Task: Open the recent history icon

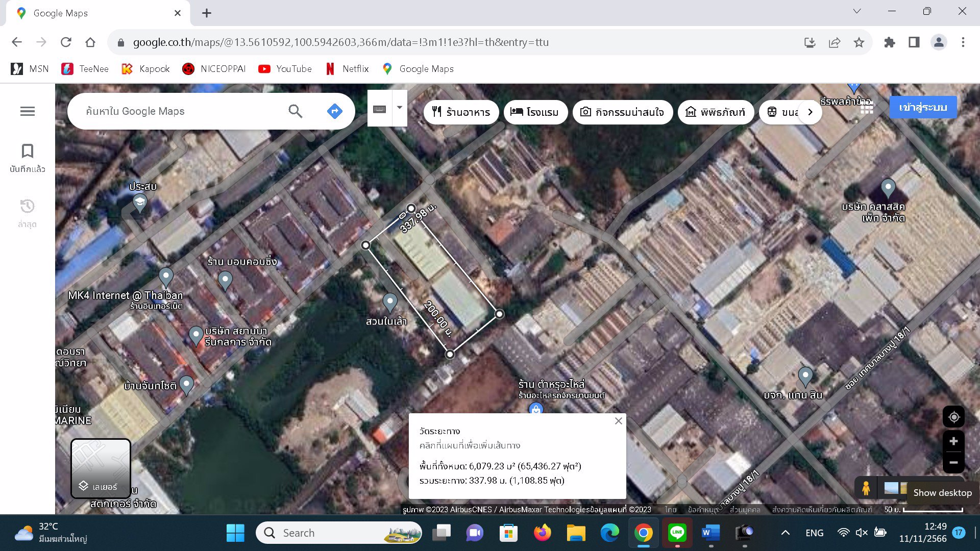Action: [x=28, y=206]
